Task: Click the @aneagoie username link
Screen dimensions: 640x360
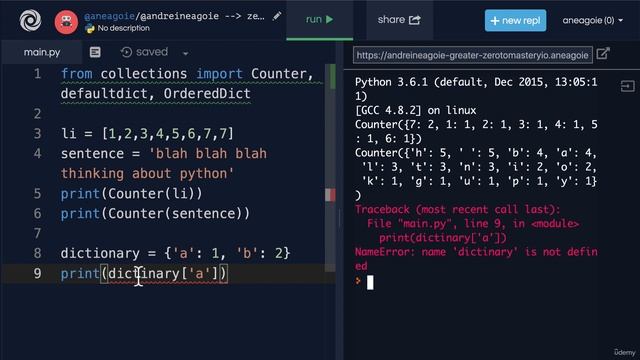Action: [x=109, y=16]
